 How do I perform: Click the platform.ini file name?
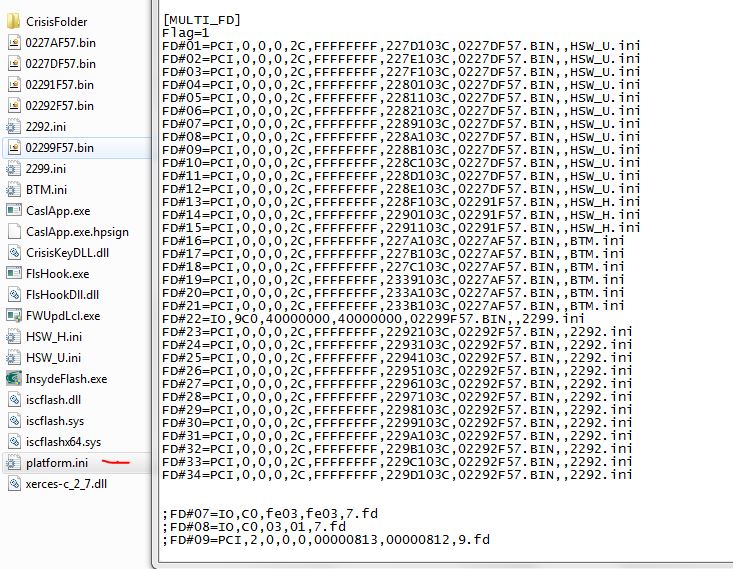click(57, 463)
